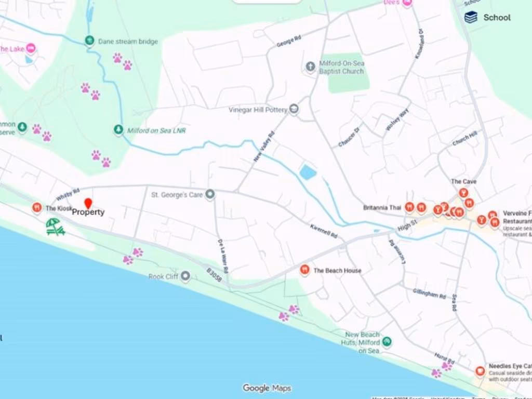Click the red Property location pin
Image resolution: width=532 pixels, height=399 pixels.
point(88,204)
